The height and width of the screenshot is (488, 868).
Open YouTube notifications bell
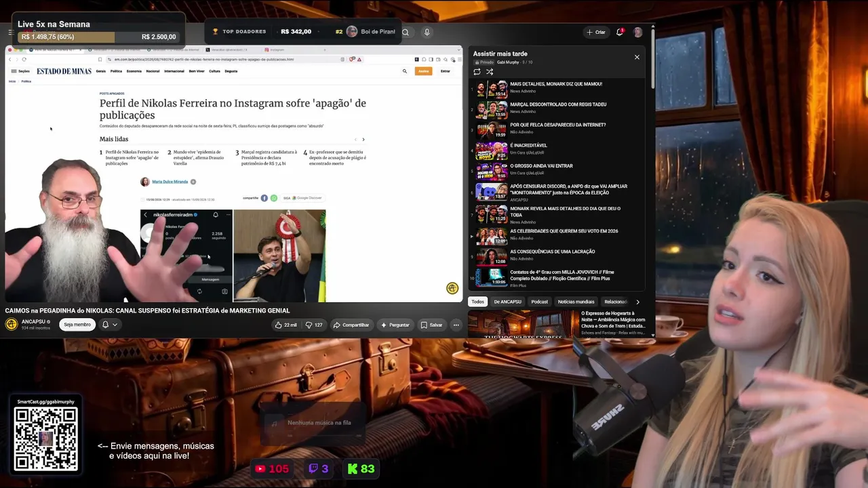pos(619,32)
